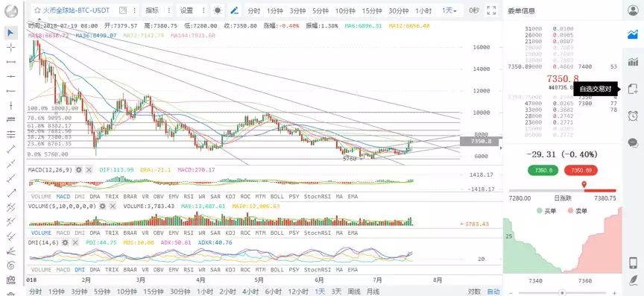Select the blue pencil drawing tool

[234, 10]
